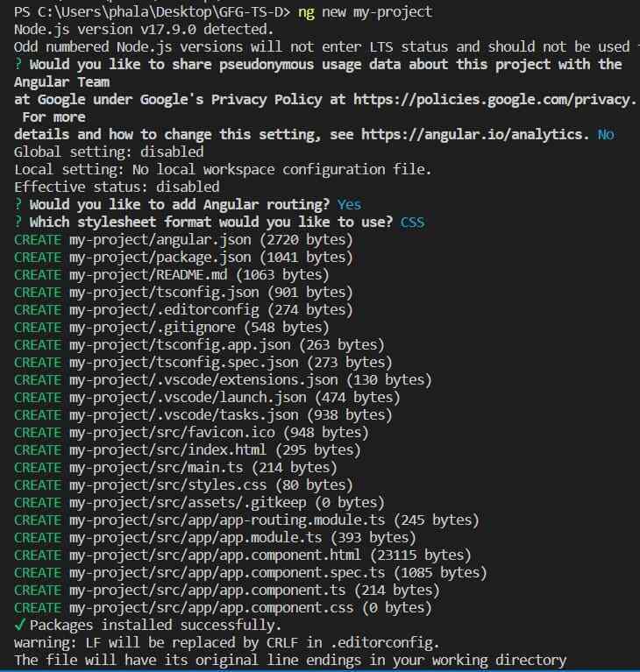Click the blue CSS stylesheet answer
640x672 pixels.
pyautogui.click(x=412, y=222)
